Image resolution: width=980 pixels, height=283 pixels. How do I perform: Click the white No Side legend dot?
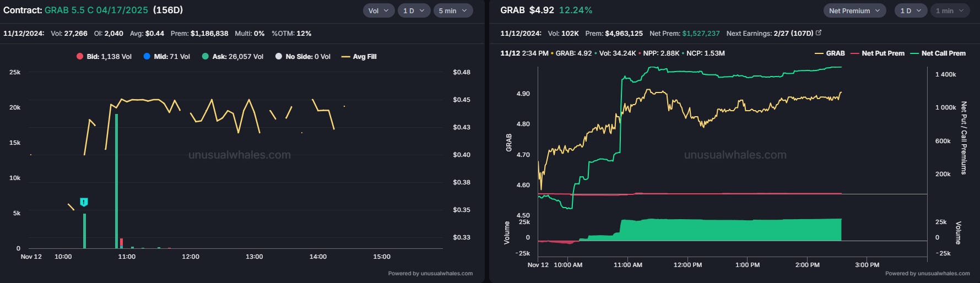coord(278,57)
